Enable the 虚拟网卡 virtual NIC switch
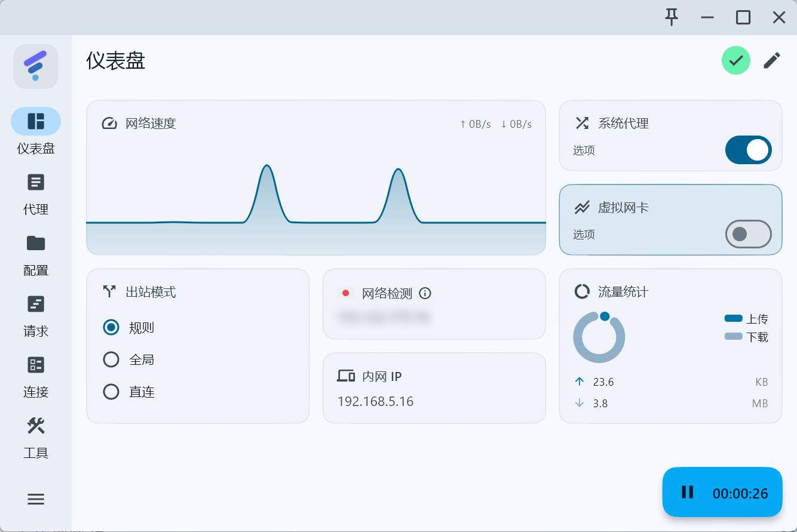Image resolution: width=797 pixels, height=532 pixels. [x=748, y=234]
